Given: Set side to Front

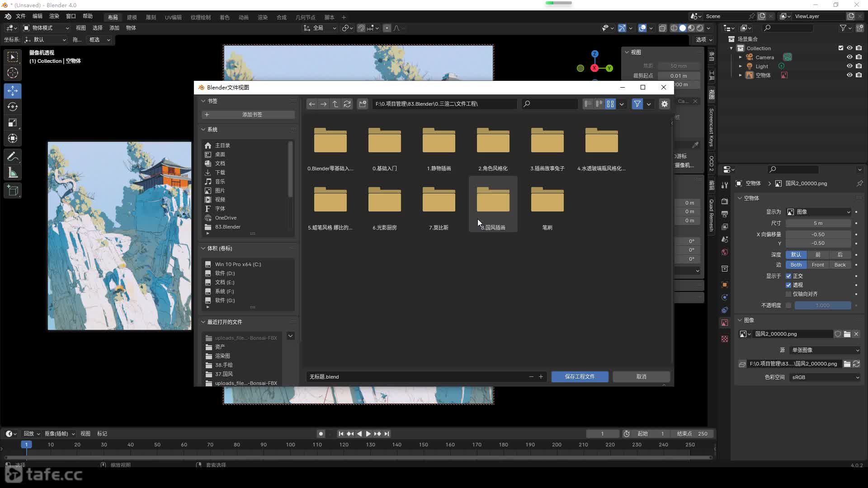Looking at the screenshot, I should [x=818, y=265].
